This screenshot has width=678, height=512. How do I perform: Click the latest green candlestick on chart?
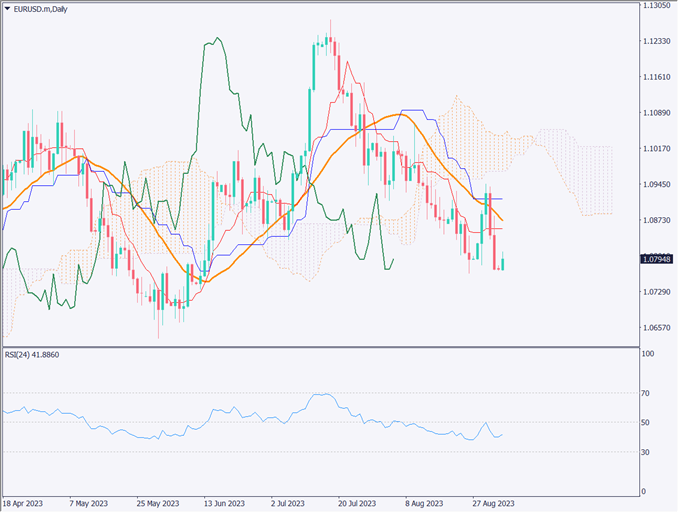point(502,264)
